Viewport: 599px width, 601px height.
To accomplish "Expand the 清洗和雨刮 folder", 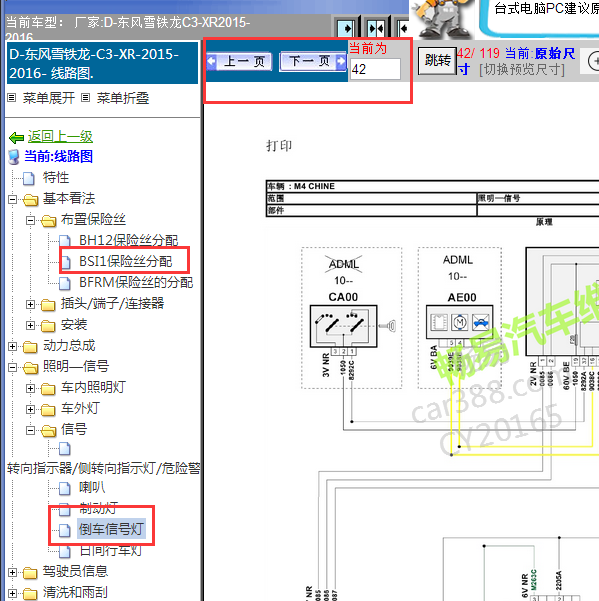I will pyautogui.click(x=12, y=593).
